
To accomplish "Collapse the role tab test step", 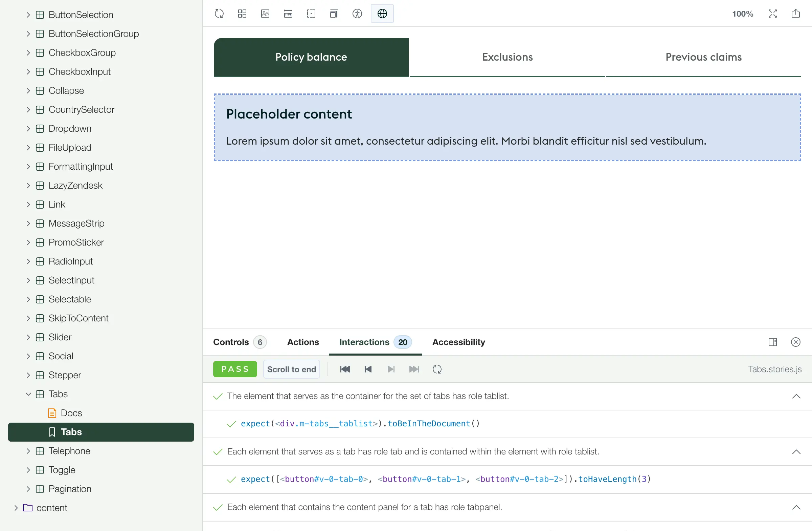I will (x=796, y=452).
